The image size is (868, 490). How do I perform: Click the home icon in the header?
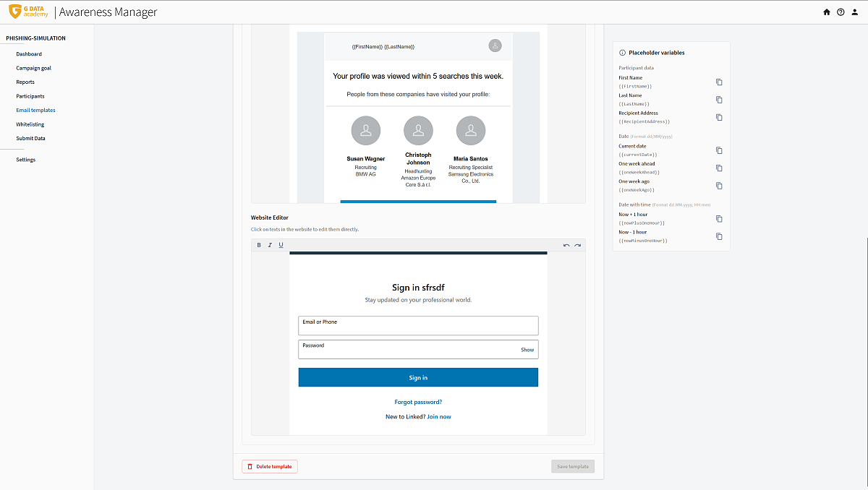point(827,12)
